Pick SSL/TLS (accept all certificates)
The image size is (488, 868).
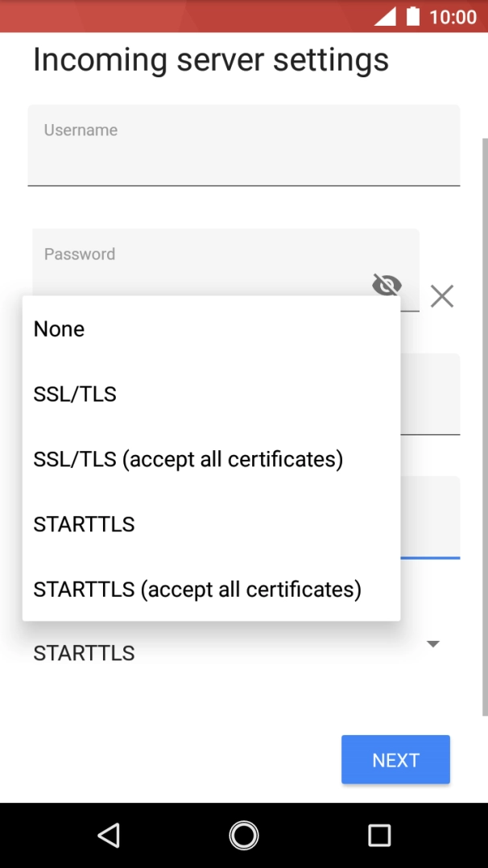pos(188,459)
